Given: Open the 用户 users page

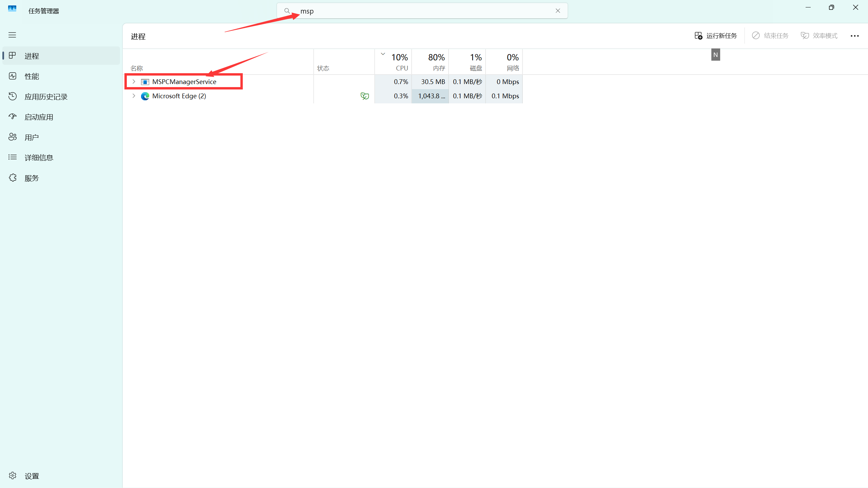Looking at the screenshot, I should click(x=32, y=137).
